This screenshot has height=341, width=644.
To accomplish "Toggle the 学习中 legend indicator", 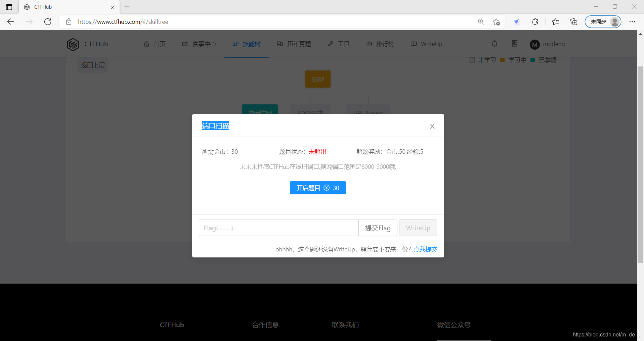I will coord(502,59).
